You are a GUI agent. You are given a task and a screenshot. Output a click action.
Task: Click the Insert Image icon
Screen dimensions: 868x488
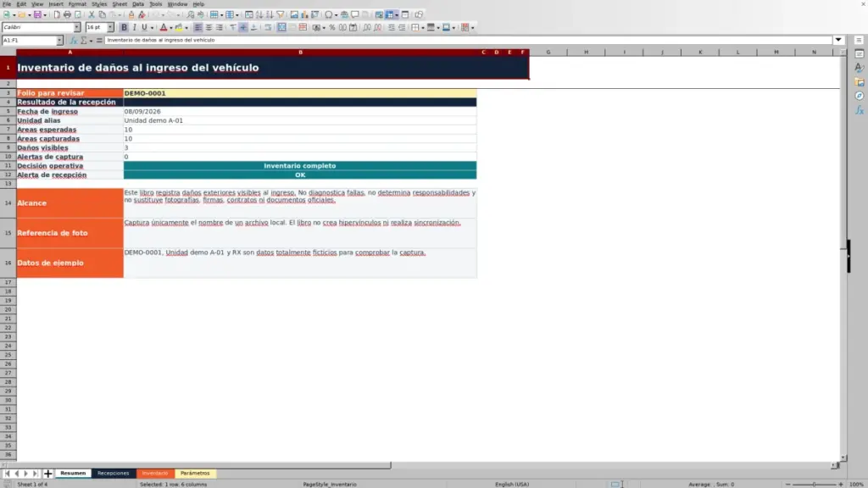[x=294, y=14]
